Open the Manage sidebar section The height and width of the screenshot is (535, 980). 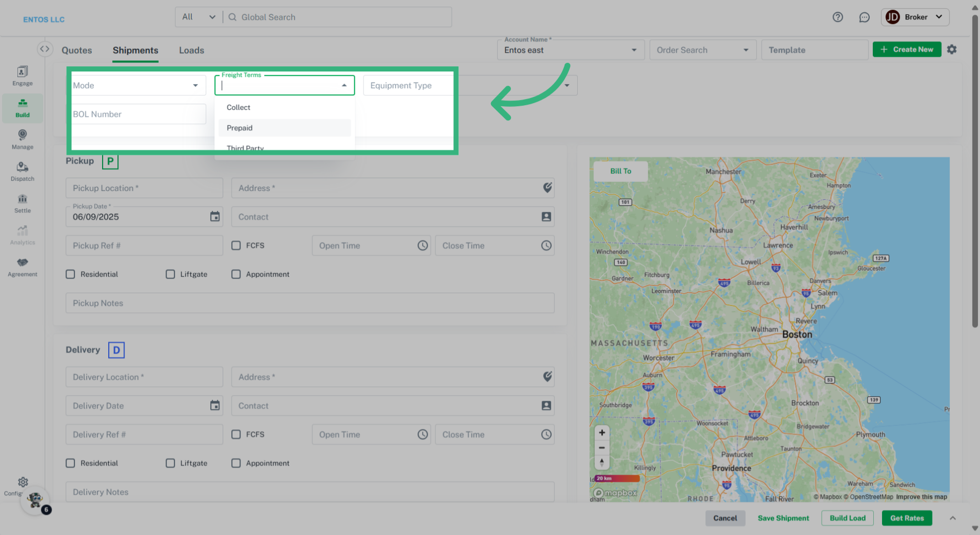click(22, 139)
